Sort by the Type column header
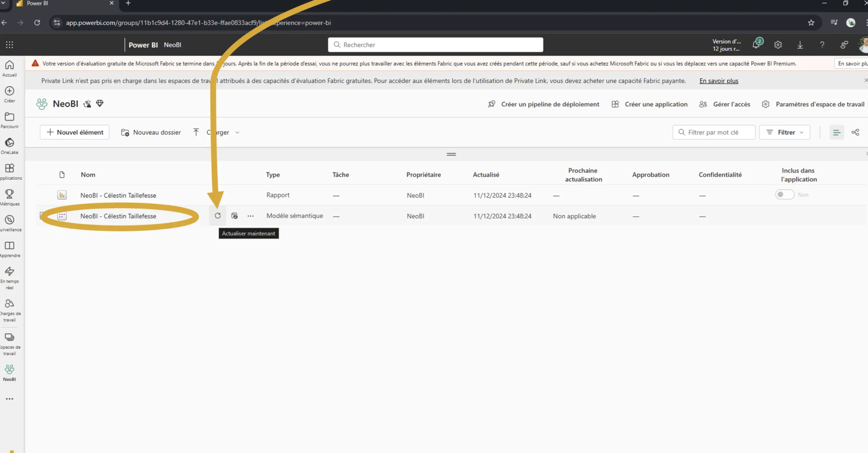The height and width of the screenshot is (453, 868). (x=273, y=175)
